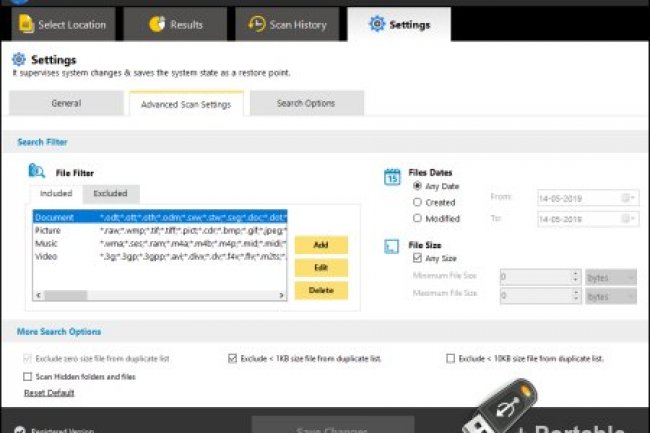Screen dimensions: 650x433
Task: Select the Video filter row
Action: coord(160,256)
